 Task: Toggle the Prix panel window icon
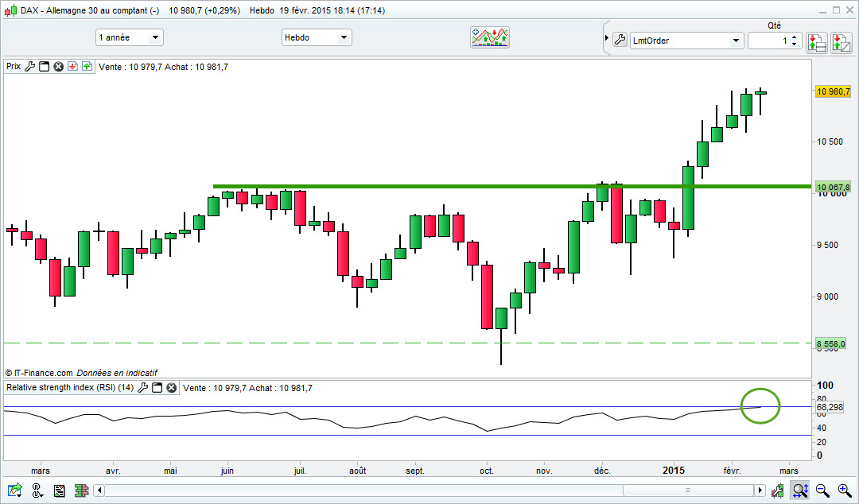(44, 66)
